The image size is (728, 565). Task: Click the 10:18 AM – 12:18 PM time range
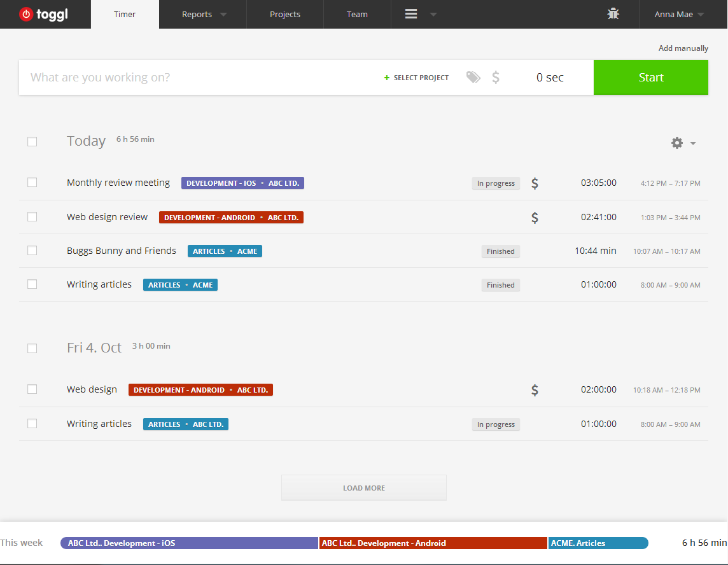(x=667, y=390)
